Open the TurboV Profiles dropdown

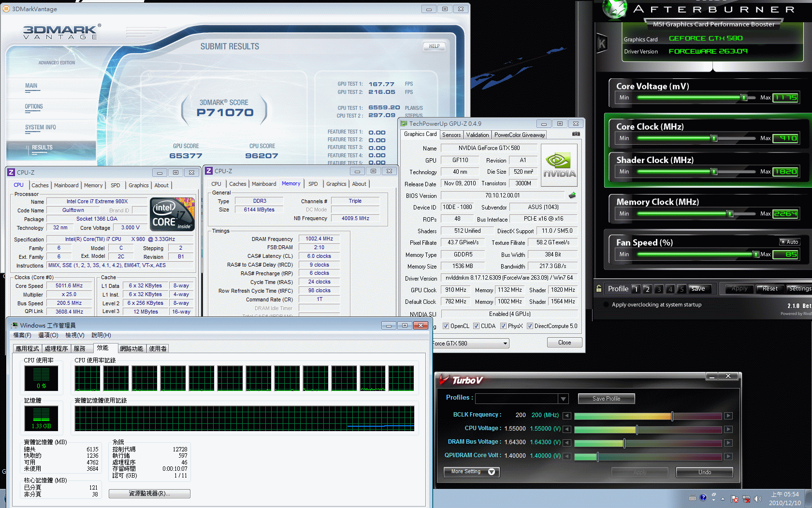tap(563, 399)
